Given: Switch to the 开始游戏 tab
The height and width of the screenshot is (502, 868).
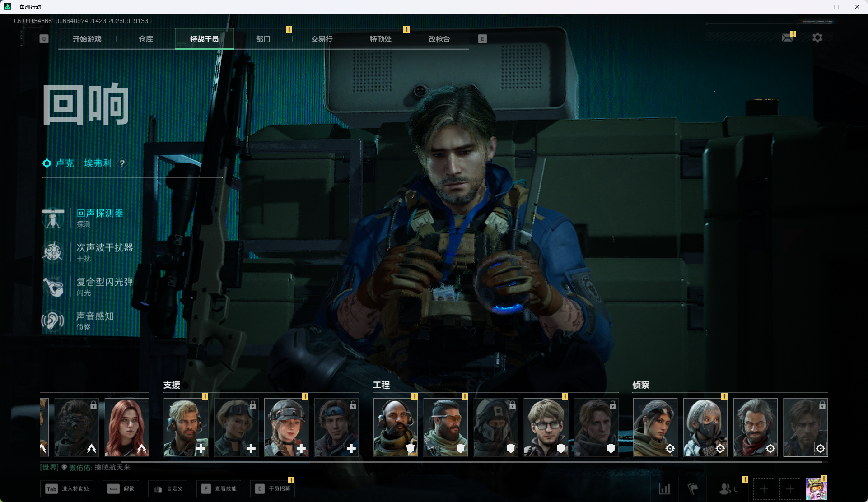Looking at the screenshot, I should 87,39.
